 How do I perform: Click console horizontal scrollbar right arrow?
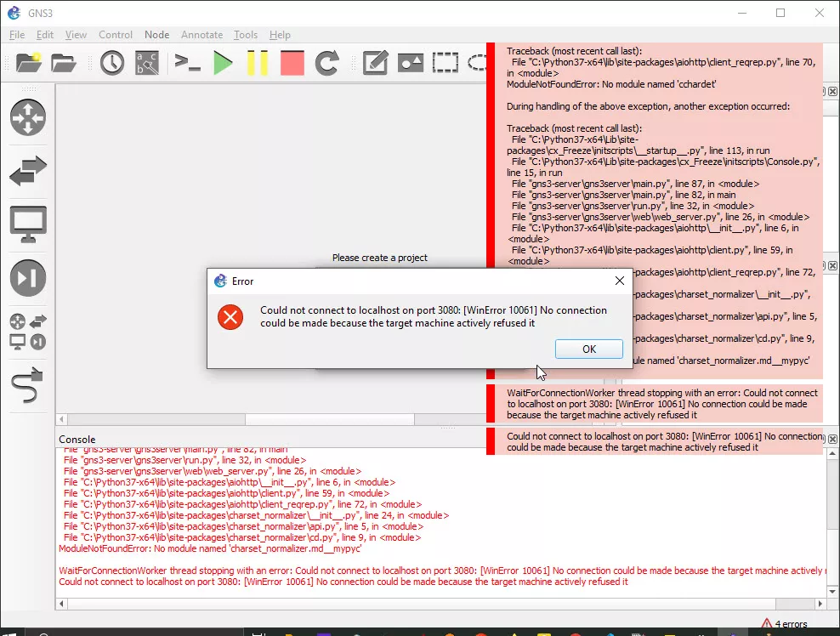pos(820,604)
